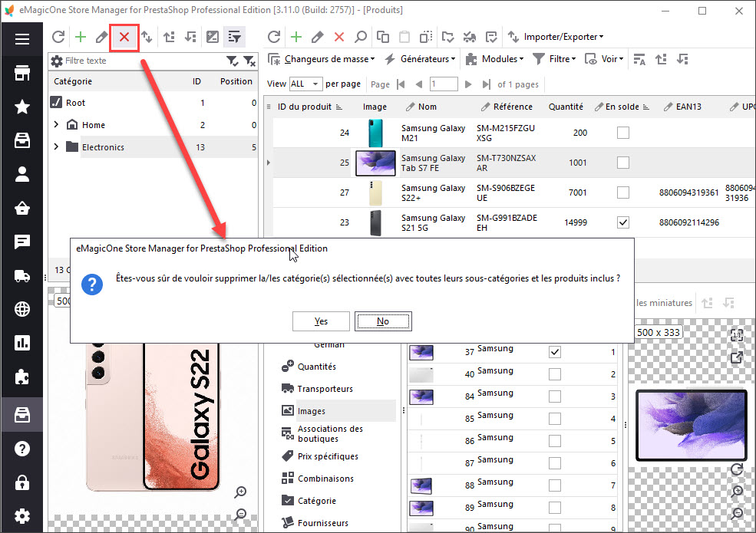Open lock icon in sidebar
Screen dimensions: 756x533
(x=22, y=482)
